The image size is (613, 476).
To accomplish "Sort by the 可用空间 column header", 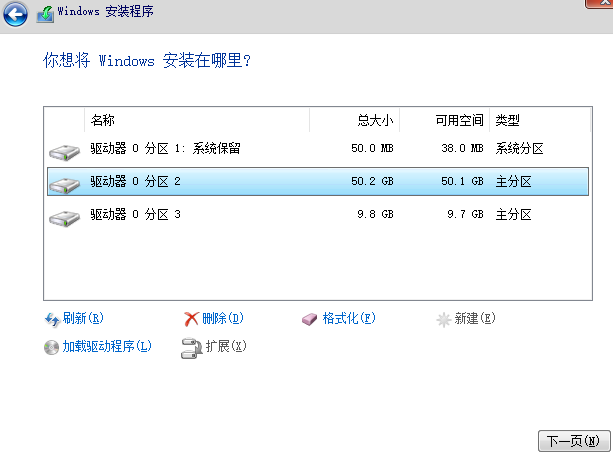I will [459, 120].
